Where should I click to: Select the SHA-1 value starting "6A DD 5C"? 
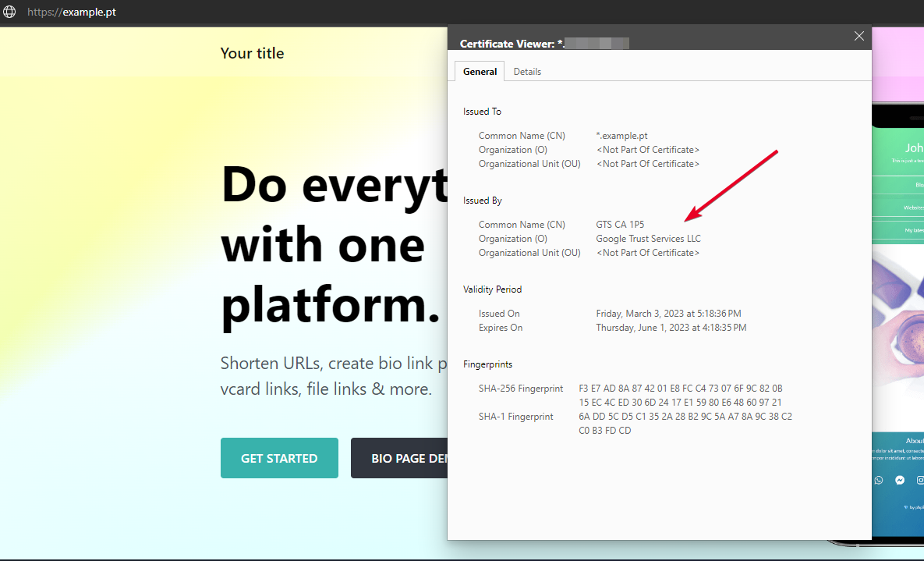685,424
